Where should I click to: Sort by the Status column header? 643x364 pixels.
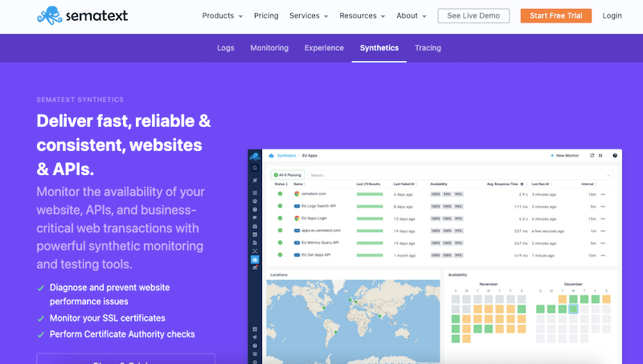[281, 184]
